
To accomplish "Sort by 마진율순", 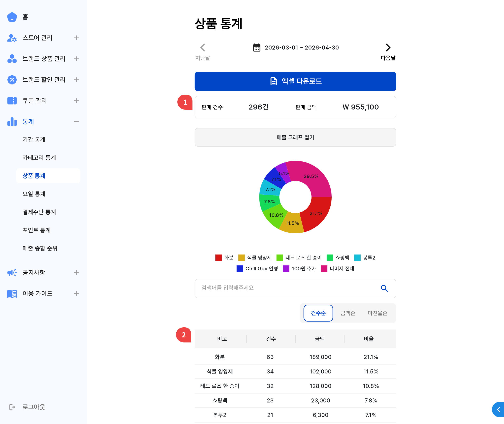I will pos(377,313).
